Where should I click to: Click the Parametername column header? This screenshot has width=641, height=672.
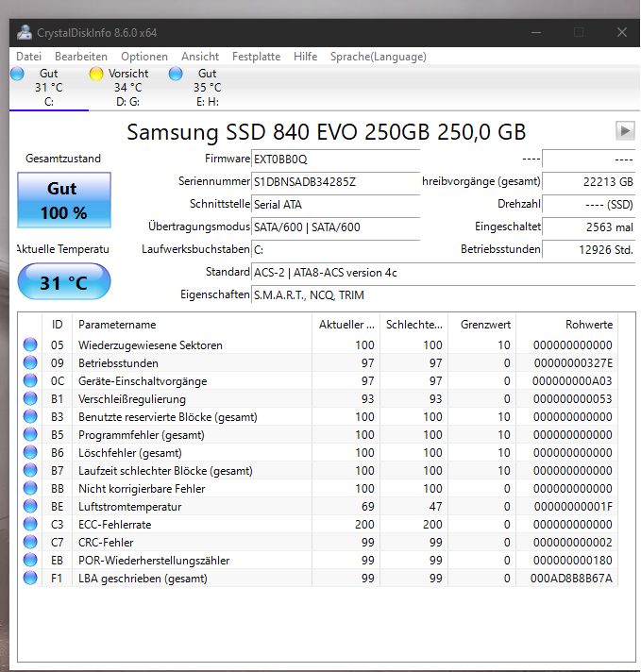click(x=192, y=325)
